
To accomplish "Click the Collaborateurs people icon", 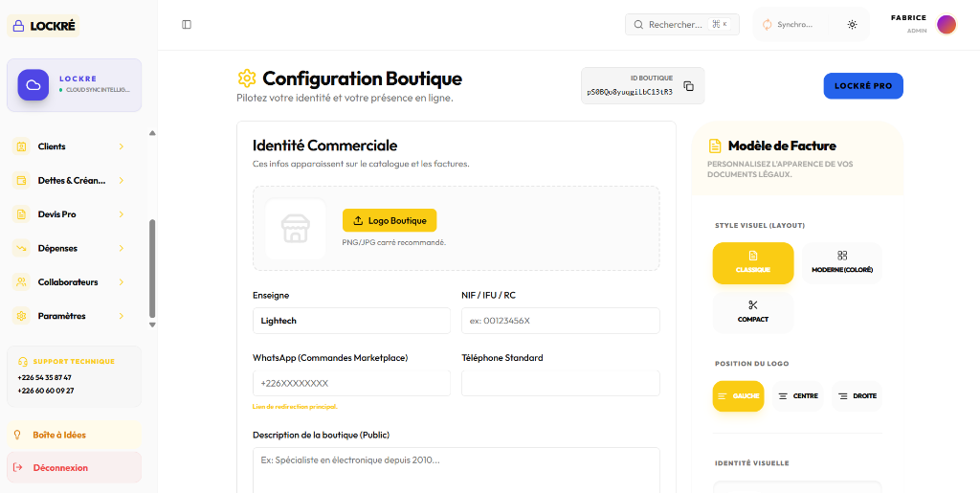I will pyautogui.click(x=21, y=281).
